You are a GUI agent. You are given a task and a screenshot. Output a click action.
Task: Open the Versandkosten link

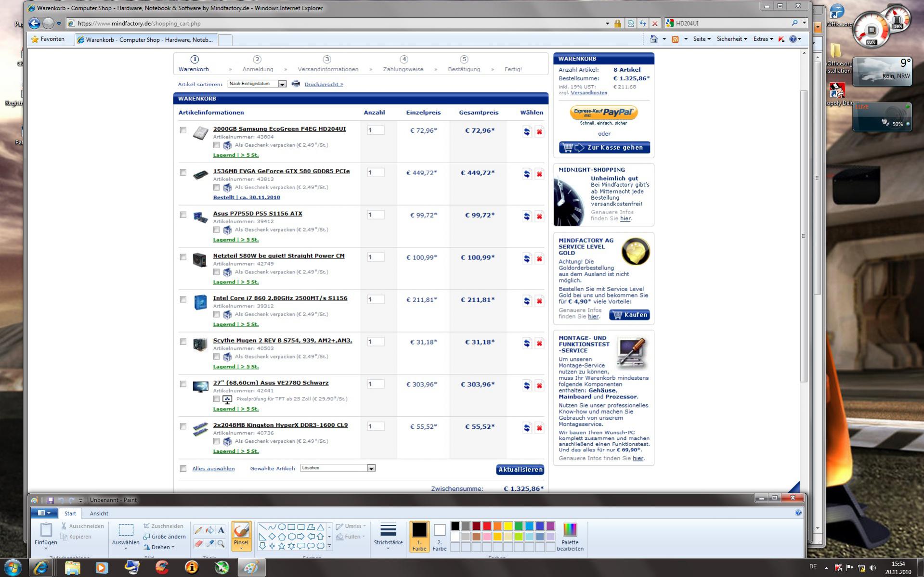[x=589, y=93]
